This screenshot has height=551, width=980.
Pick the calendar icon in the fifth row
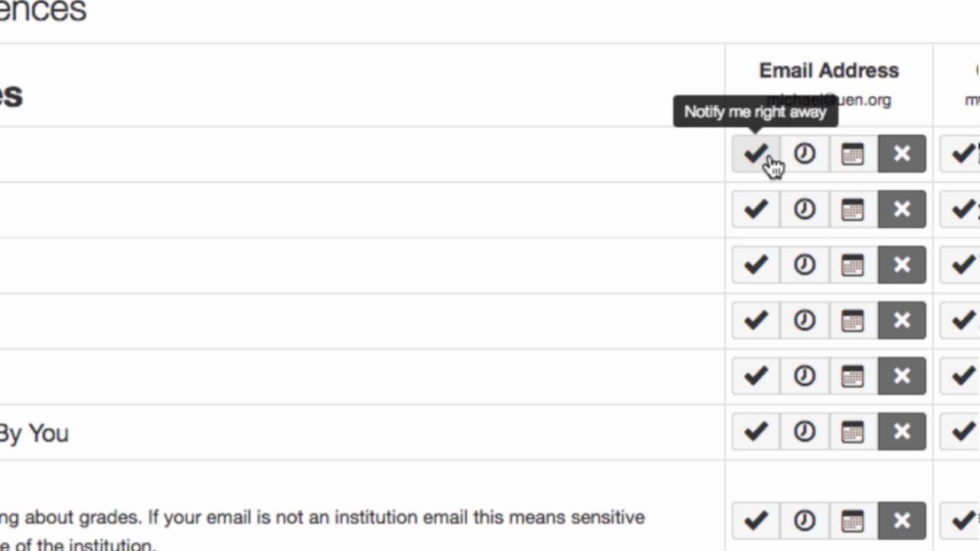pyautogui.click(x=852, y=376)
